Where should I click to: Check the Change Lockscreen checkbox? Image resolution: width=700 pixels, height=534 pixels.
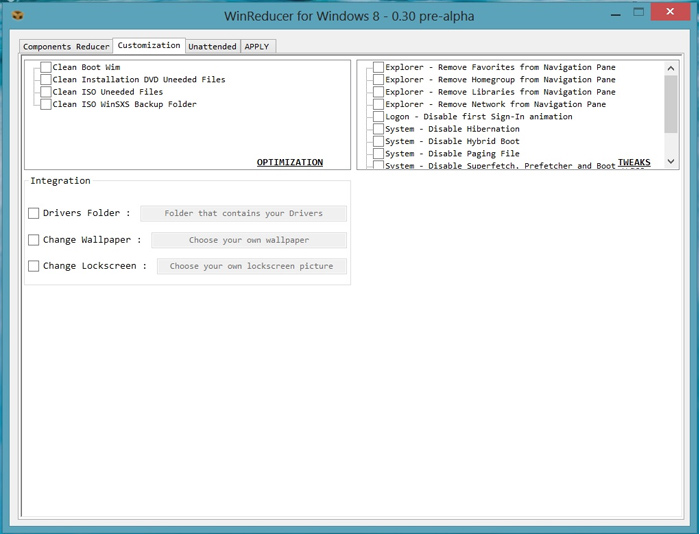(x=33, y=266)
